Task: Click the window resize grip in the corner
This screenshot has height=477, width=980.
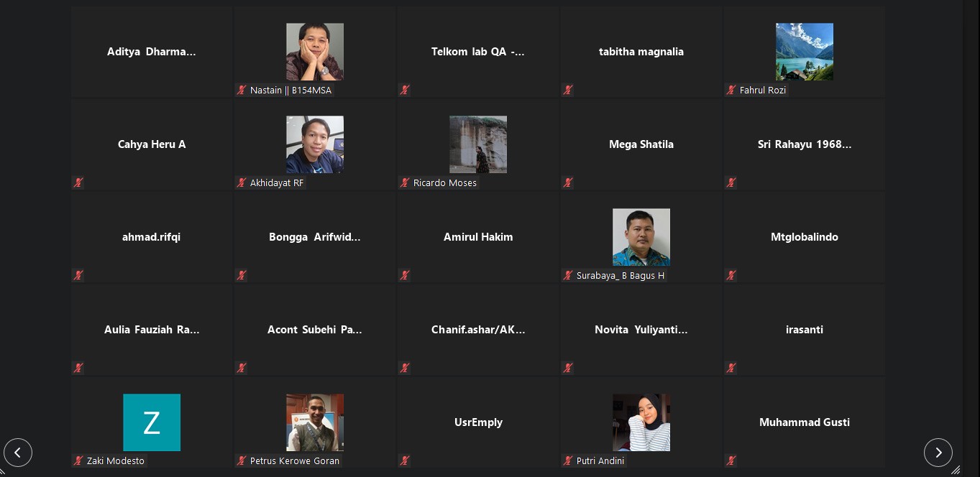Action: tap(956, 470)
